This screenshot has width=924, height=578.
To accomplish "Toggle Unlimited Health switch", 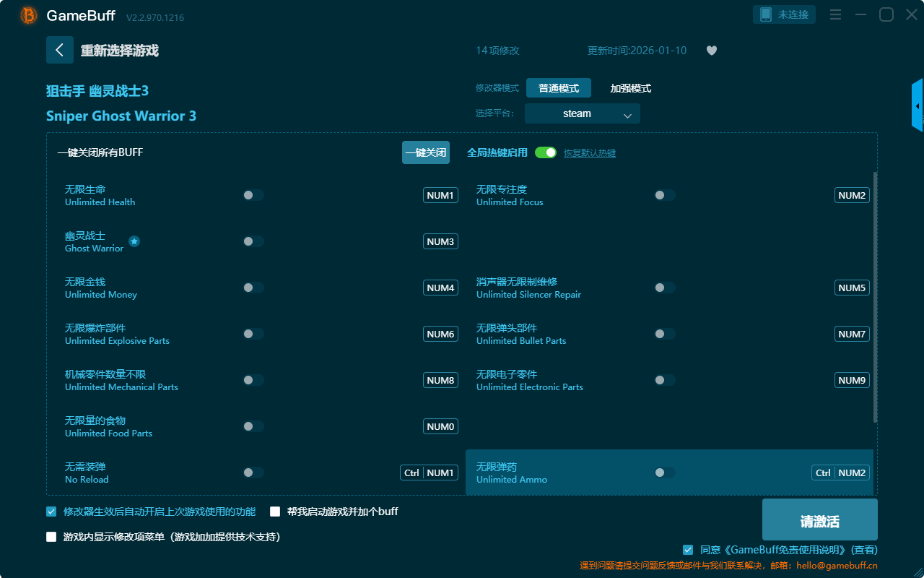I will (253, 195).
